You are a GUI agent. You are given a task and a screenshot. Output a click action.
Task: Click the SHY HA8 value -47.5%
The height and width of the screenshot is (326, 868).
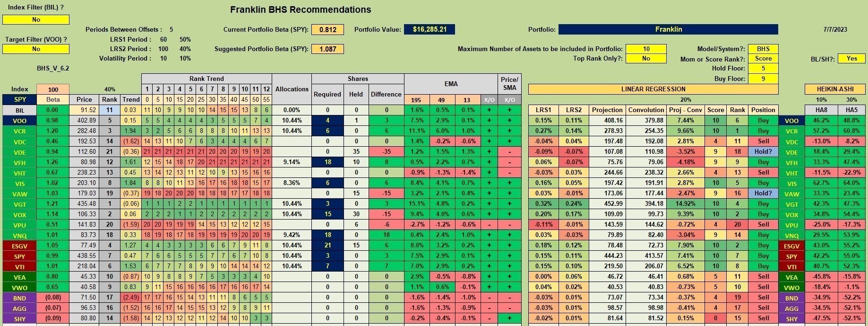821,318
